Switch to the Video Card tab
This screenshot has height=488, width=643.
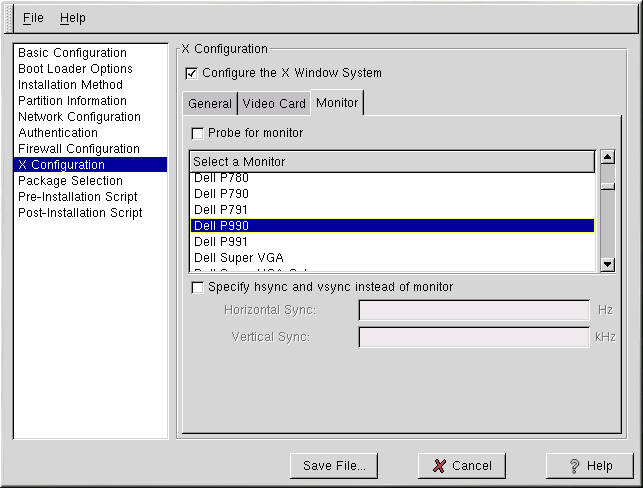point(274,104)
